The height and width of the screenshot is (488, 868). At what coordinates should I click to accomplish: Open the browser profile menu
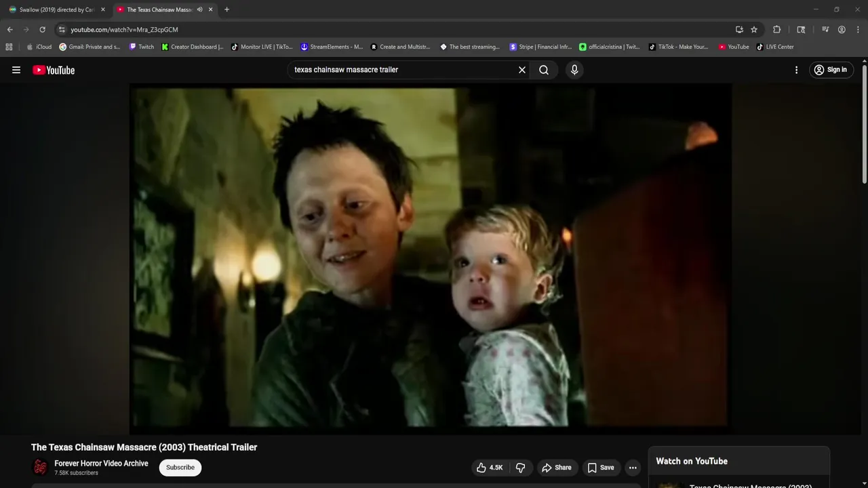click(842, 30)
